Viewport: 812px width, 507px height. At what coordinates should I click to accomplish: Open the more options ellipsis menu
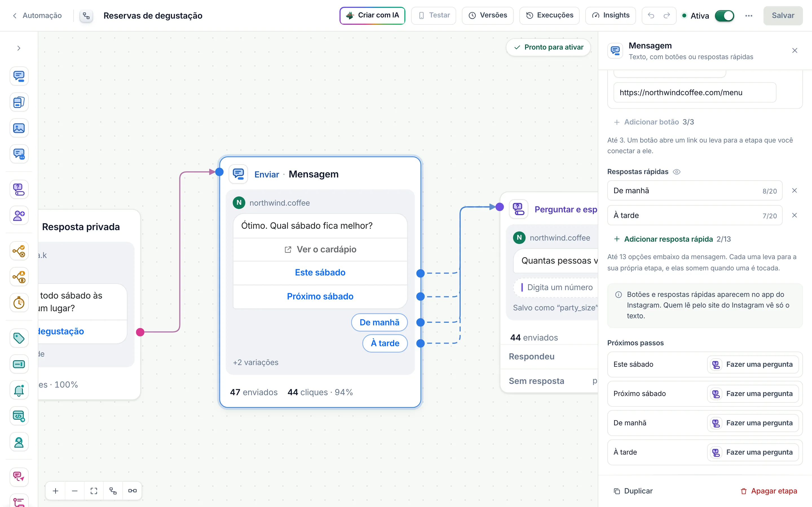[x=749, y=16]
